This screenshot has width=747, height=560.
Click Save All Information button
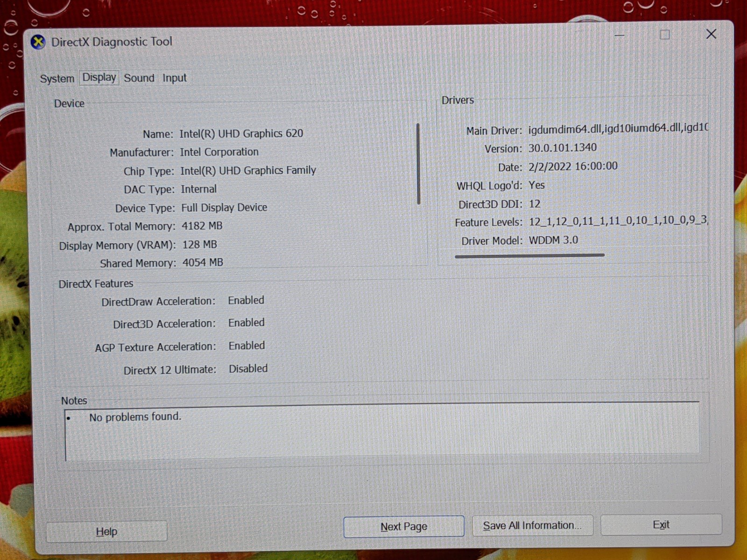pyautogui.click(x=532, y=525)
